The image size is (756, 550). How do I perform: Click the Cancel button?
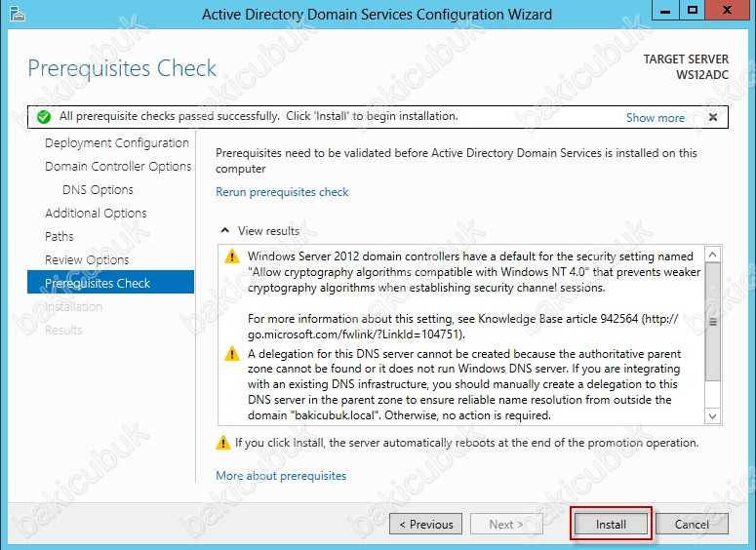click(x=692, y=524)
